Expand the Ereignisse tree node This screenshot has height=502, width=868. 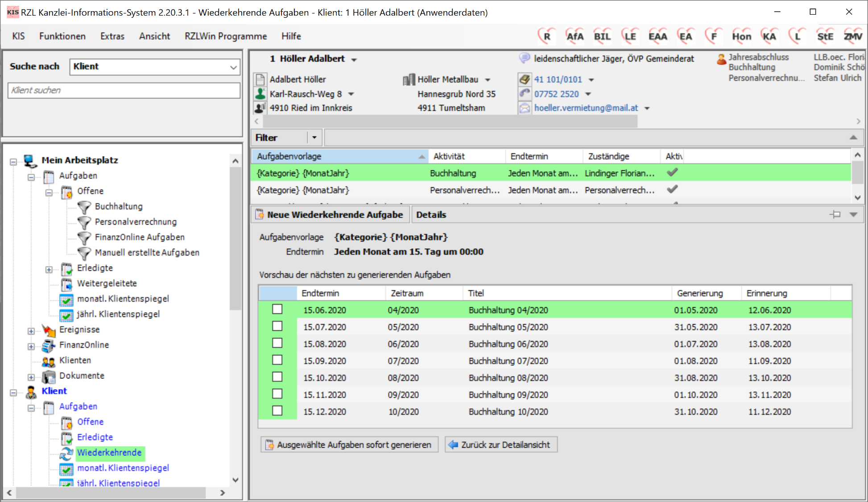(31, 331)
